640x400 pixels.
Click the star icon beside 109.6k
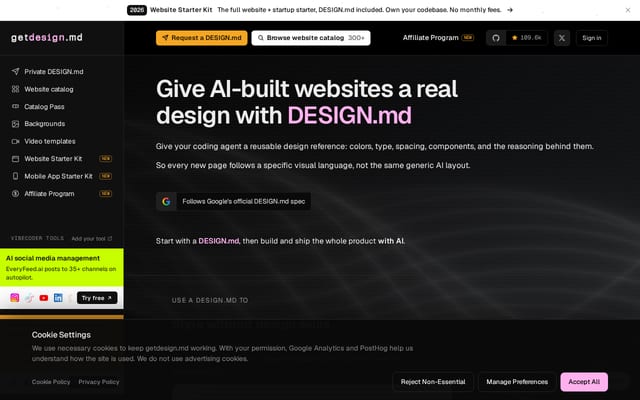click(x=514, y=38)
